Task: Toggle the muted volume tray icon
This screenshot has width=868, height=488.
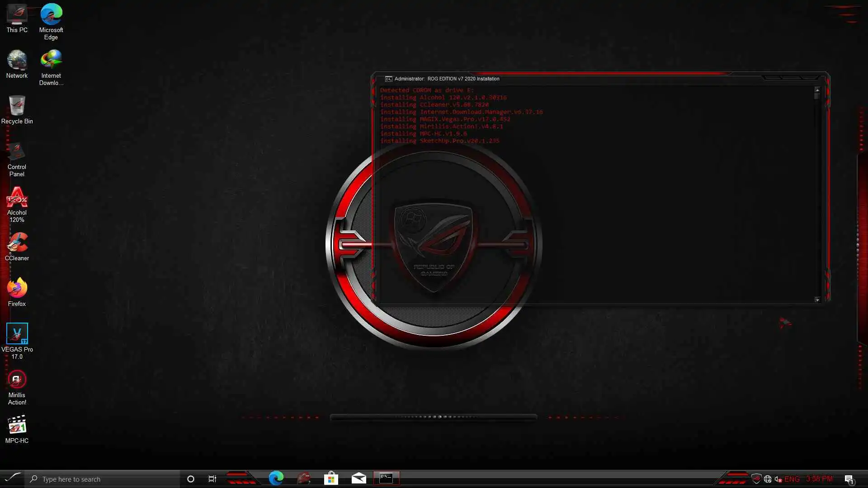Action: (x=778, y=479)
